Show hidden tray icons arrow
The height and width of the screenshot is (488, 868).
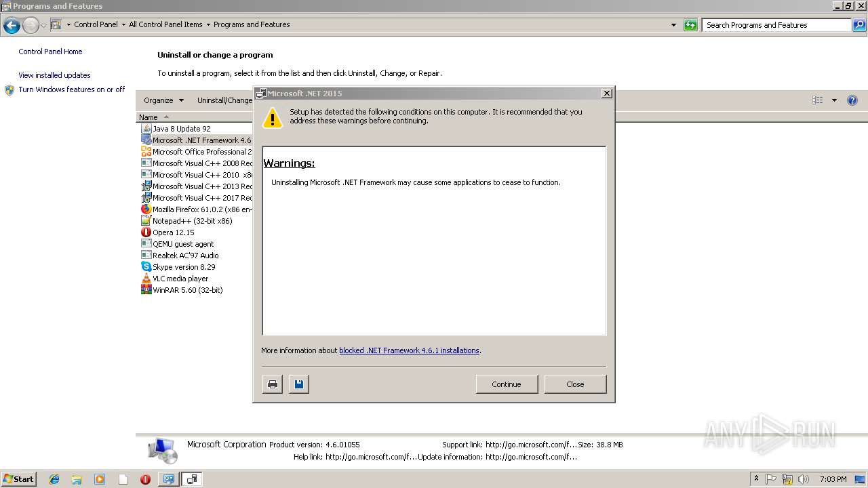(756, 479)
